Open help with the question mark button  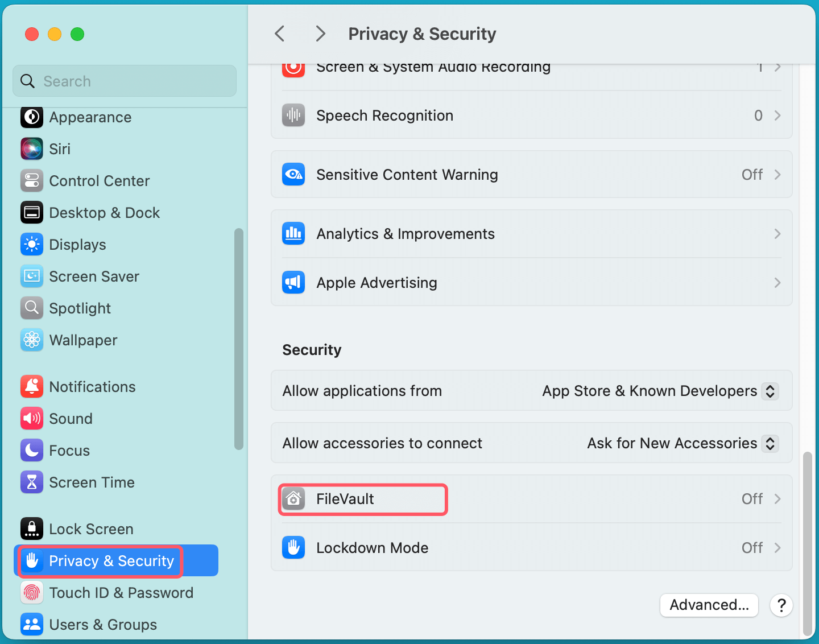(781, 605)
